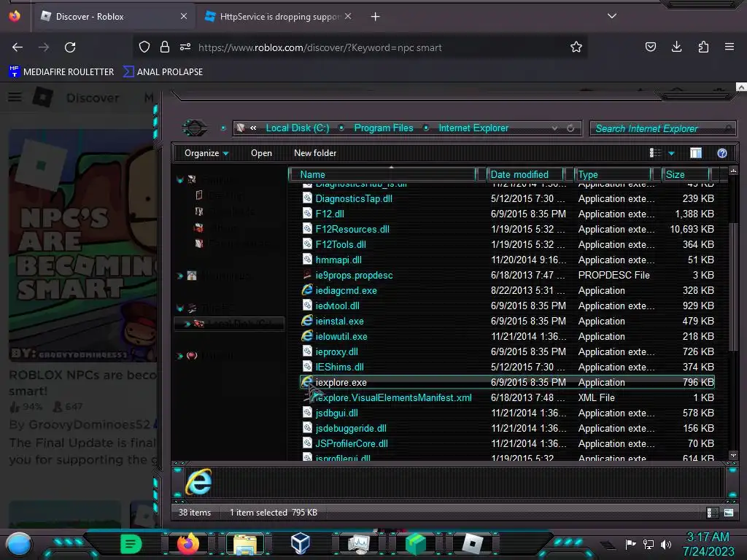
Task: Click the Roblox logo on the Discover page
Action: point(43,98)
